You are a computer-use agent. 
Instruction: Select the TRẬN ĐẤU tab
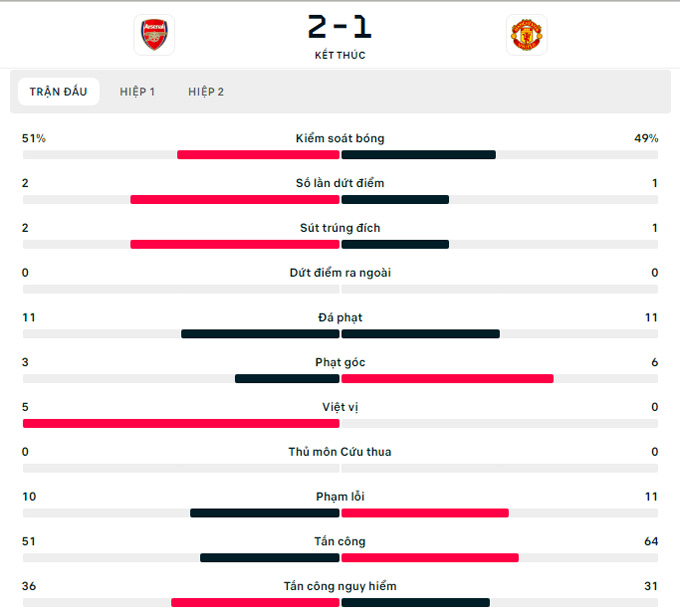click(x=59, y=91)
